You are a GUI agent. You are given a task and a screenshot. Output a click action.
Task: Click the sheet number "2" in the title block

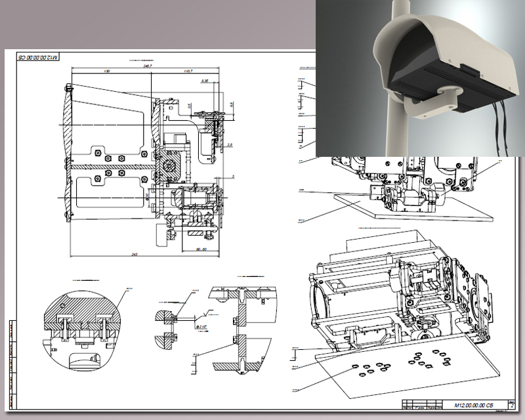513,406
